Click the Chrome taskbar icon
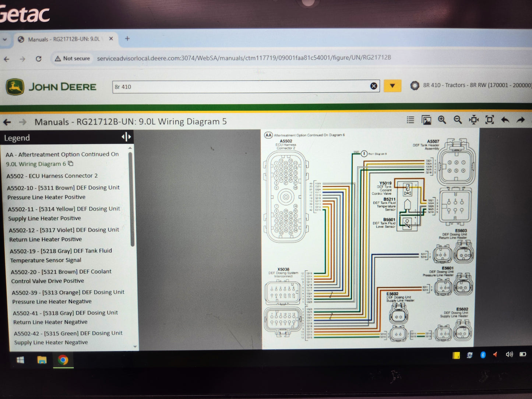 pos(63,360)
